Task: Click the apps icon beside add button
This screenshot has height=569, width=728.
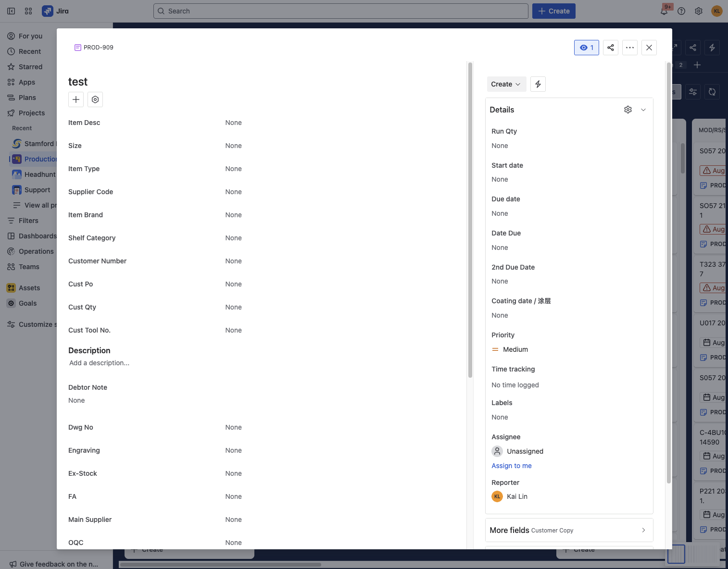Action: (95, 99)
